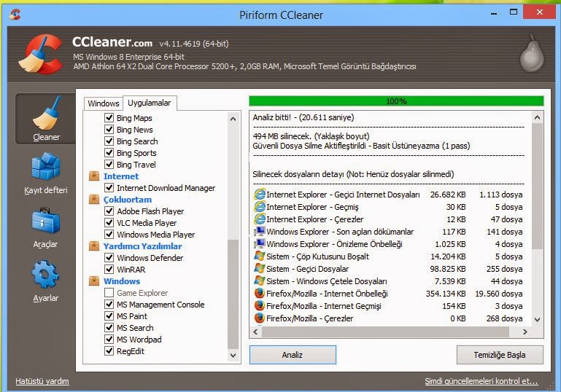
Task: Toggle Windows Media Player checkbox
Action: 109,234
